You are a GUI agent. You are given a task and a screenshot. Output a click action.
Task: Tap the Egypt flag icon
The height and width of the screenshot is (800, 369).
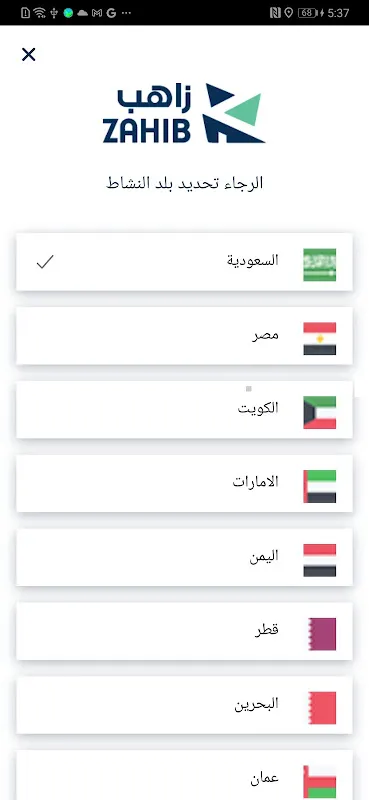(x=319, y=338)
